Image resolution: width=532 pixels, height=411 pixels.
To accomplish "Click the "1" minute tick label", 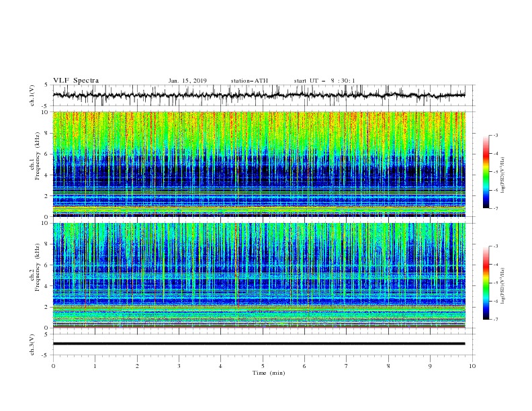I will [x=95, y=366].
